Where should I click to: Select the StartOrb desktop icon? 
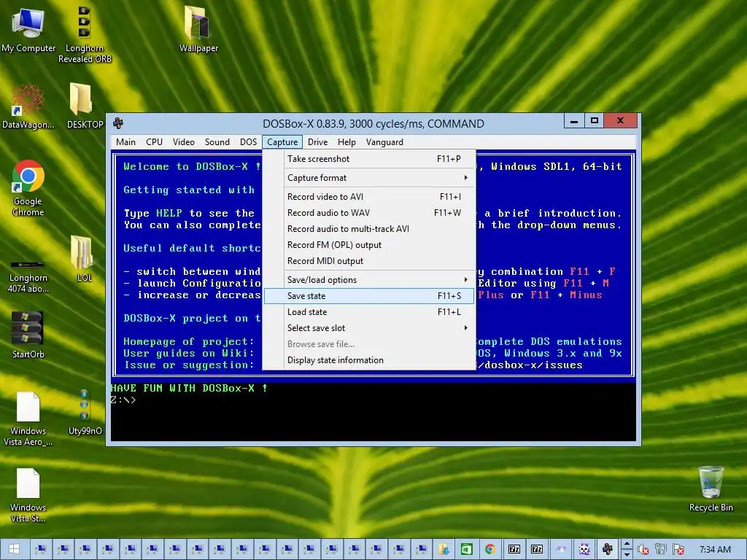coord(28,334)
